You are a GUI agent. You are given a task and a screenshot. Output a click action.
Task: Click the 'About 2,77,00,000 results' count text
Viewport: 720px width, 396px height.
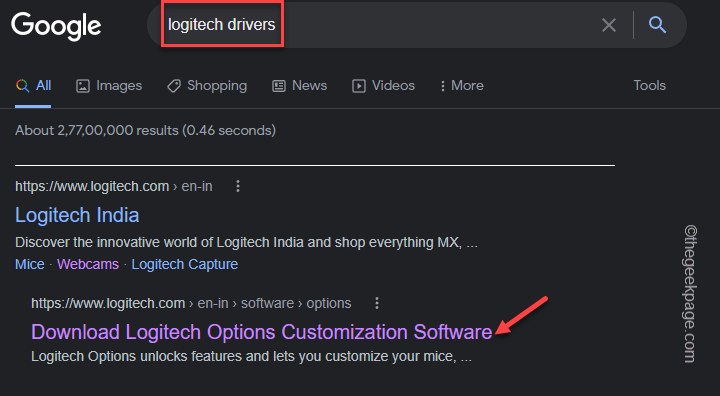pos(145,130)
